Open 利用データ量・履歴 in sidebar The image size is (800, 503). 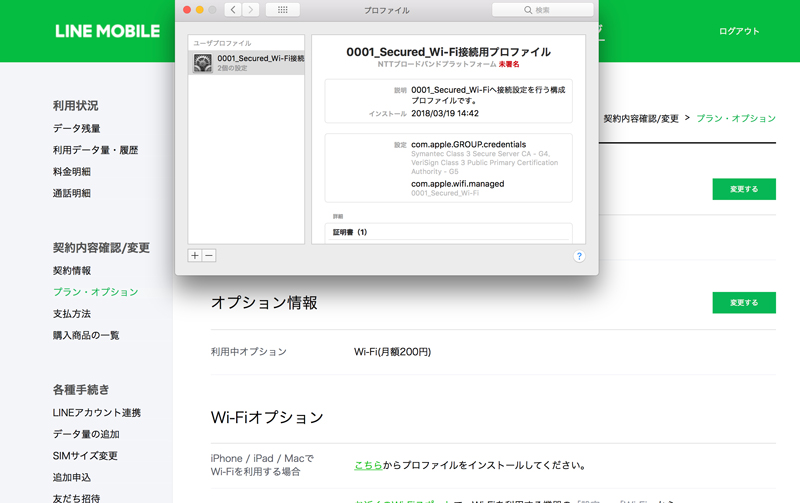click(x=95, y=150)
